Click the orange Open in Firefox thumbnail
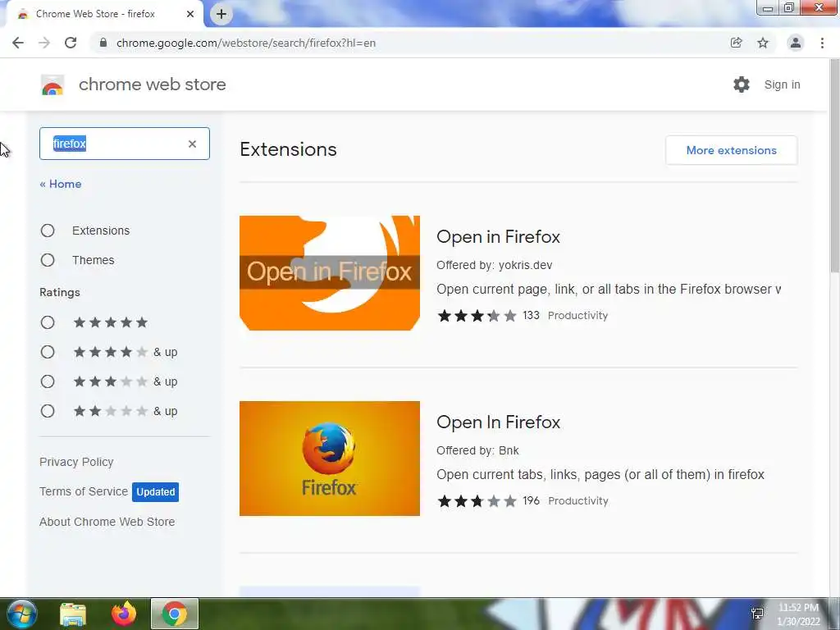 click(330, 272)
